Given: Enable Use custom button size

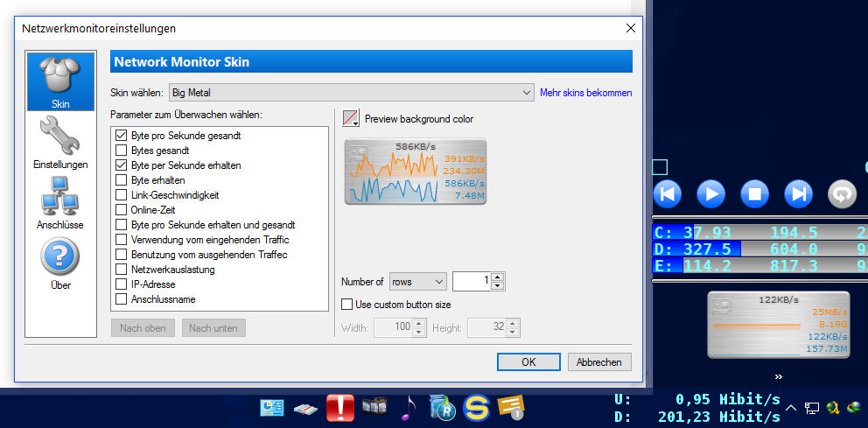Looking at the screenshot, I should (346, 305).
